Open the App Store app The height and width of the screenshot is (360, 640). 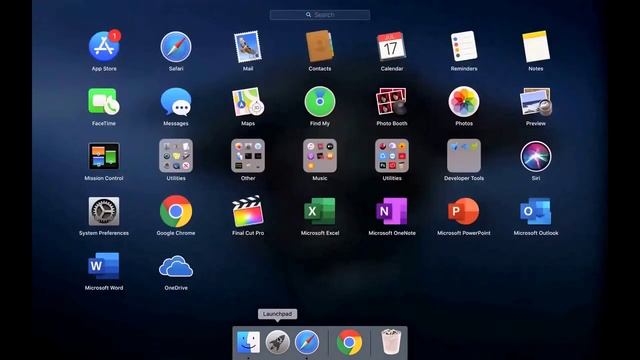point(104,47)
